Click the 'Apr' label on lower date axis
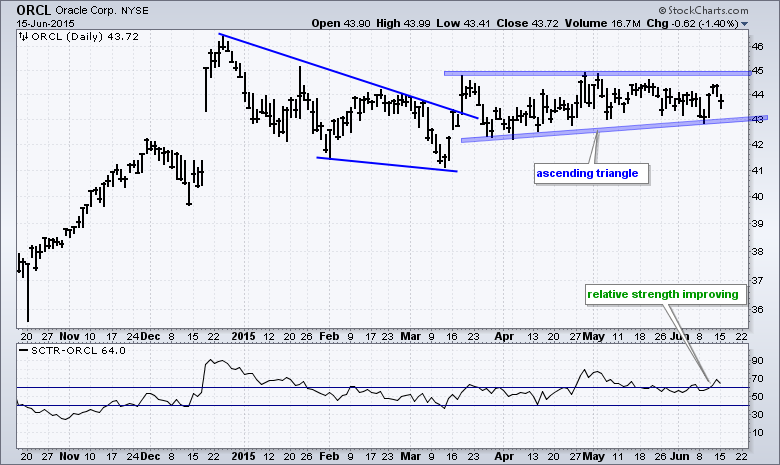Viewport: 780px width, 465px height. pos(504,456)
